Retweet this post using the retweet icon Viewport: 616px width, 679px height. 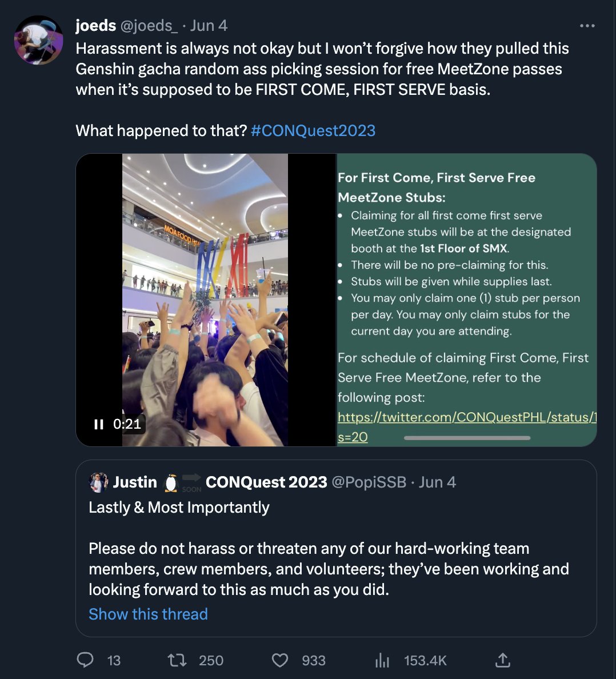(x=177, y=660)
